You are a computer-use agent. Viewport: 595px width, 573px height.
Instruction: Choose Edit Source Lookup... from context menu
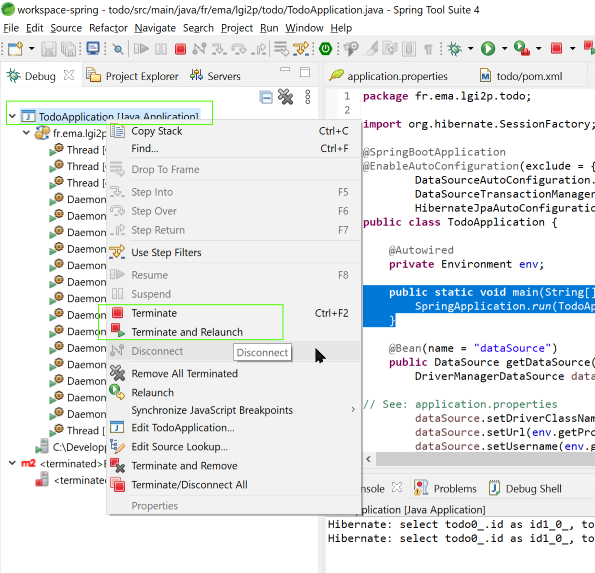point(234,447)
